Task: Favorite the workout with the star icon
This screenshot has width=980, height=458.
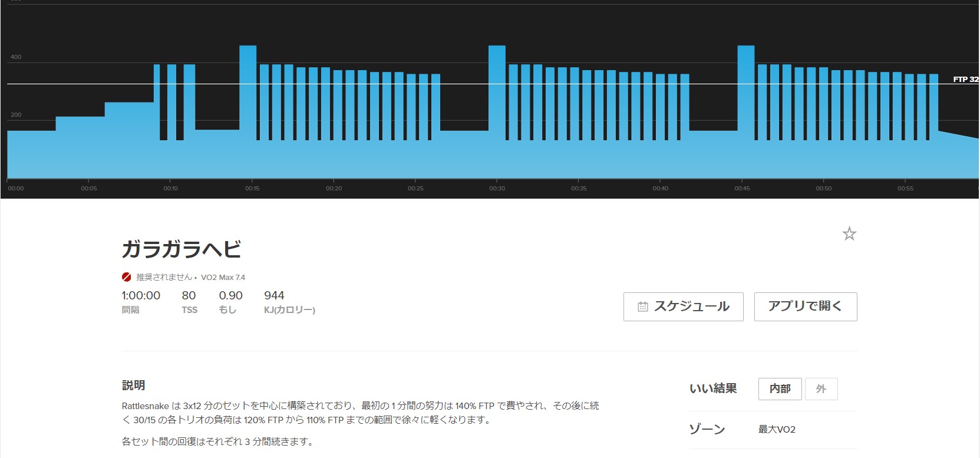Action: (849, 234)
